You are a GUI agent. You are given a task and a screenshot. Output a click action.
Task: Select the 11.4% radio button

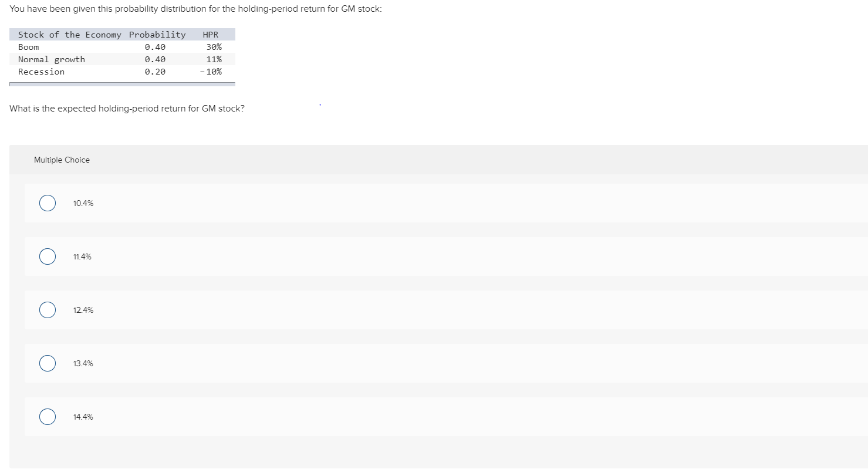[x=48, y=256]
